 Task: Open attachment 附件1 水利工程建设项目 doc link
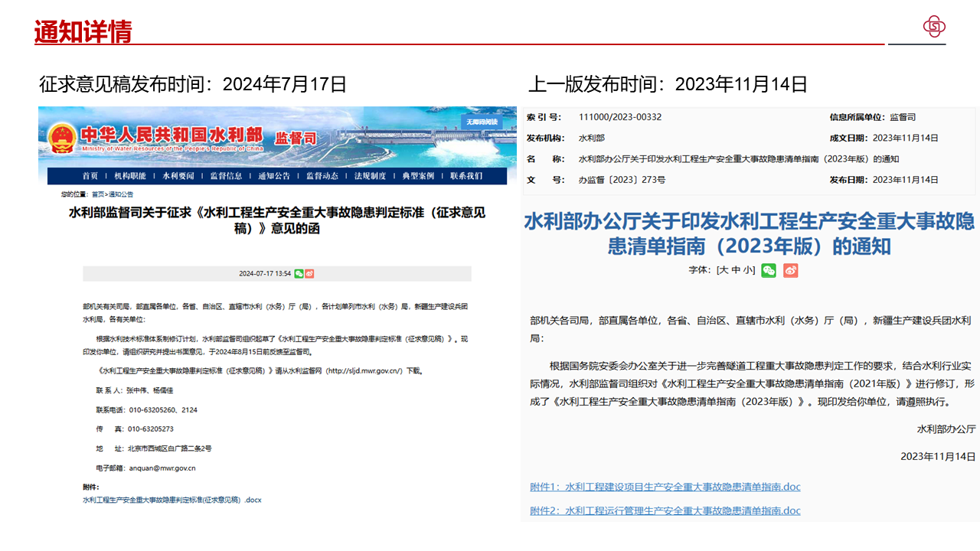[665, 487]
